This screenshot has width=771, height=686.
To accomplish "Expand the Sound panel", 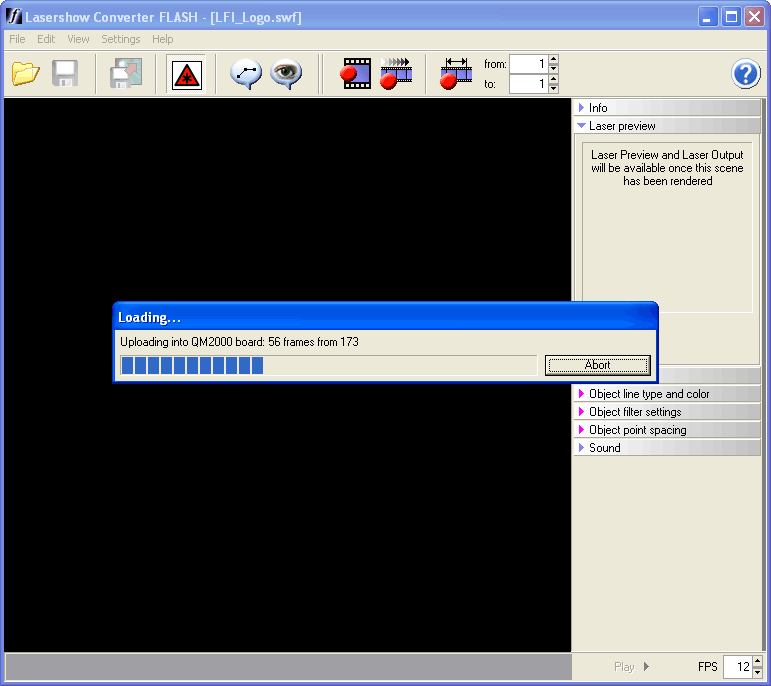I will 667,447.
